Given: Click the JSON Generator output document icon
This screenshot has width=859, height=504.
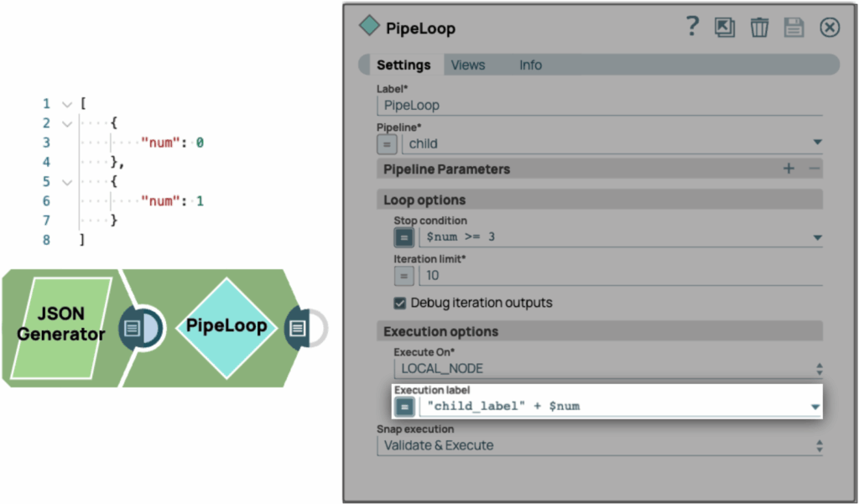Looking at the screenshot, I should point(132,328).
